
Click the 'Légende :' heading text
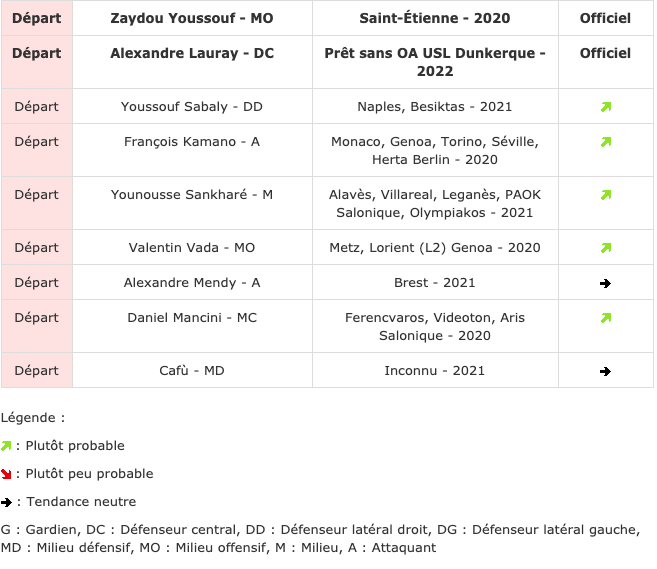[33, 418]
